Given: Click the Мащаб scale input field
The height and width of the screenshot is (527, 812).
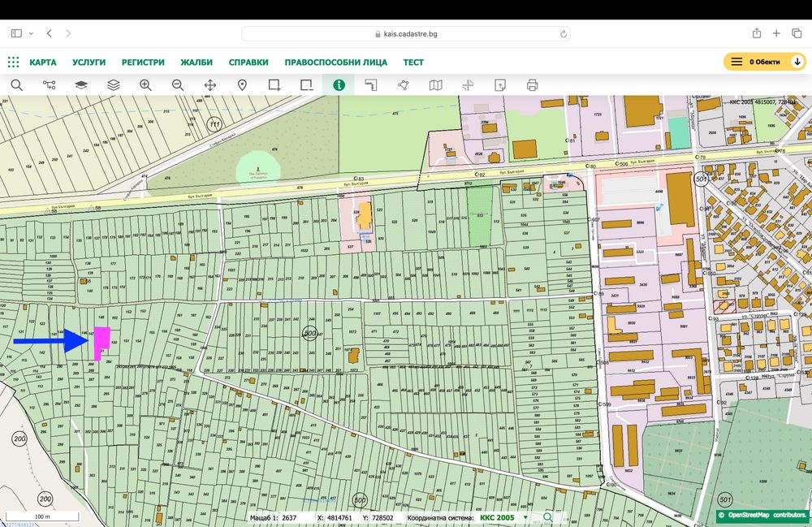Looking at the screenshot, I should point(296,518).
